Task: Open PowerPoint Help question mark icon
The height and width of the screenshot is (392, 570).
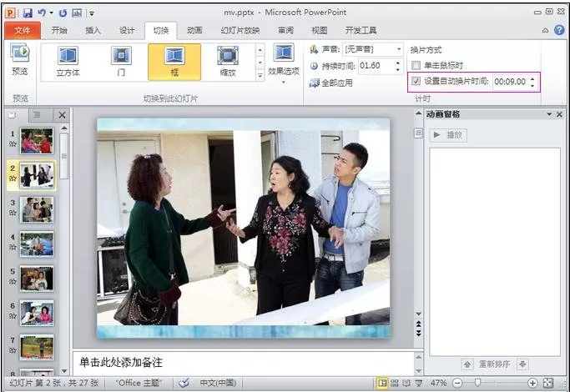Action: tap(559, 30)
